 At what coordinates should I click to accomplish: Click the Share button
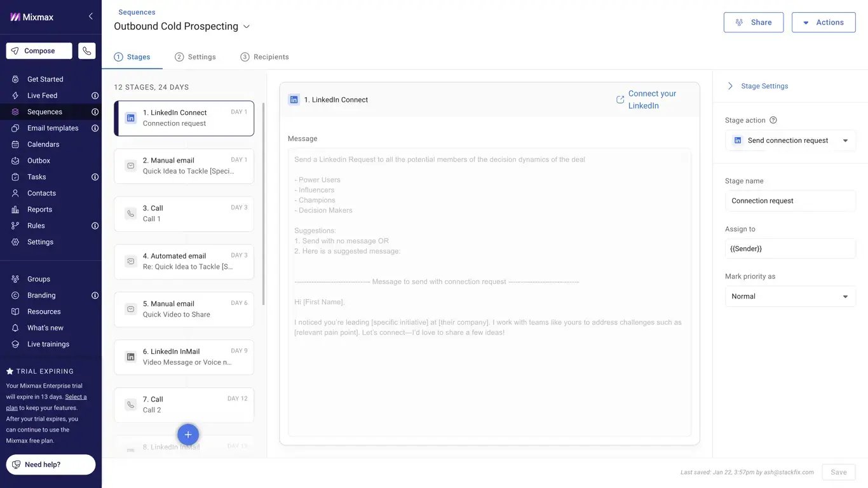754,22
